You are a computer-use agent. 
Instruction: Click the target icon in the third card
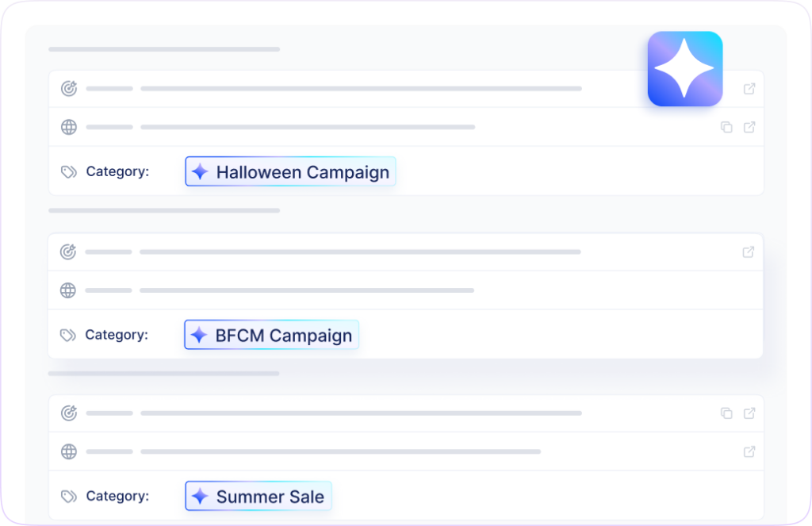[69, 413]
